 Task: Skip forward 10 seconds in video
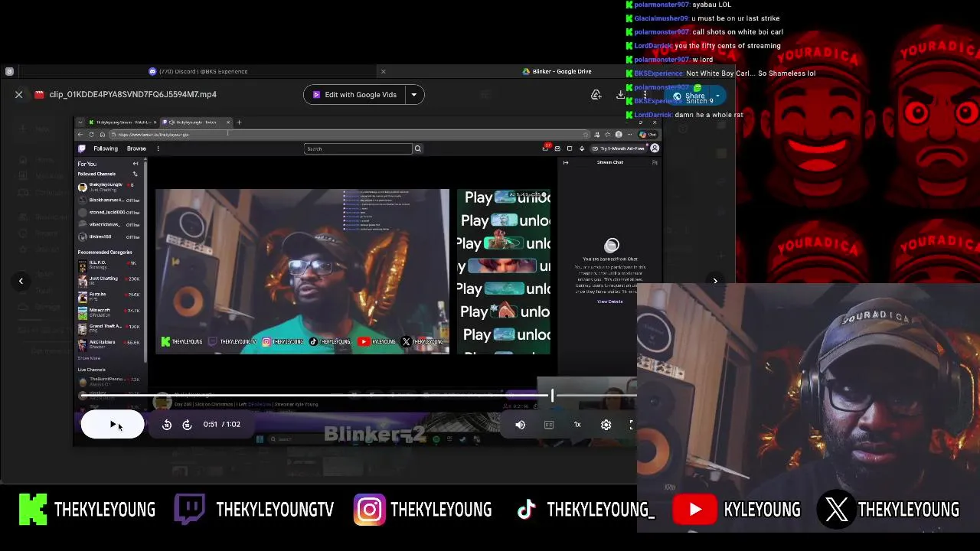(187, 425)
